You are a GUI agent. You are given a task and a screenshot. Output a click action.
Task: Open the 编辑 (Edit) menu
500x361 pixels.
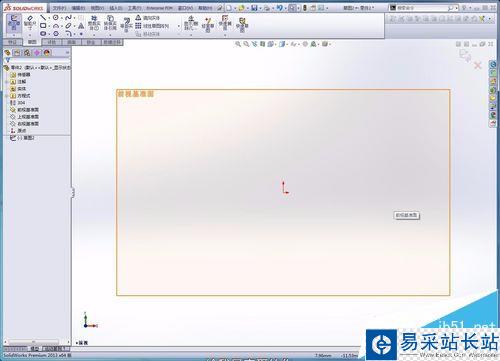click(x=78, y=7)
